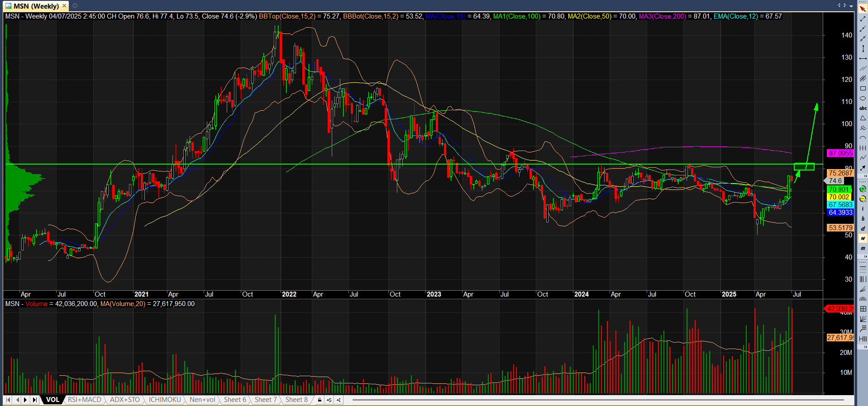
Task: Select the arc drawing tool
Action: 863,138
